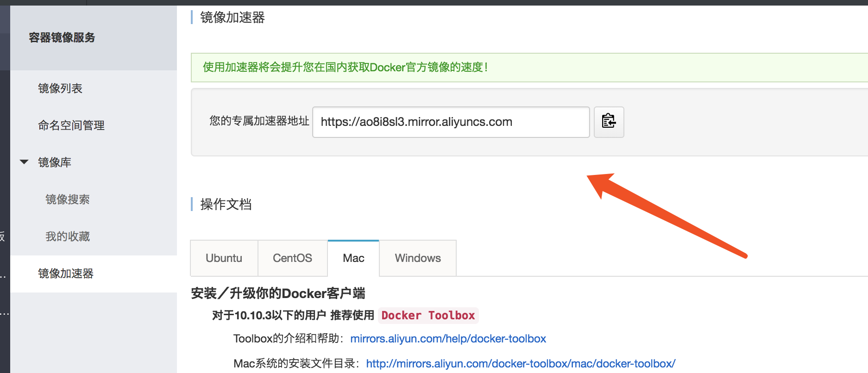Viewport: 868px width, 373px height.
Task: Switch to the Windows tab
Action: (418, 258)
